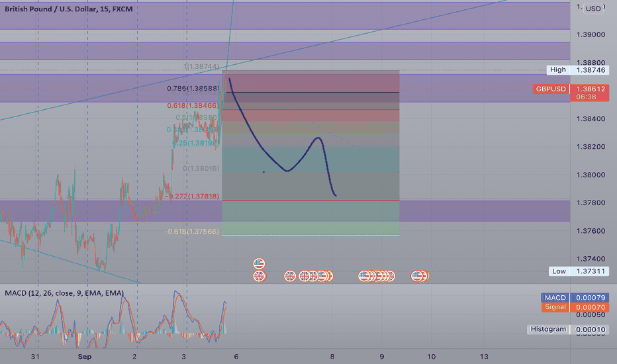617x364 pixels.
Task: Click the 1.38000 price axis label
Action: pyautogui.click(x=591, y=175)
